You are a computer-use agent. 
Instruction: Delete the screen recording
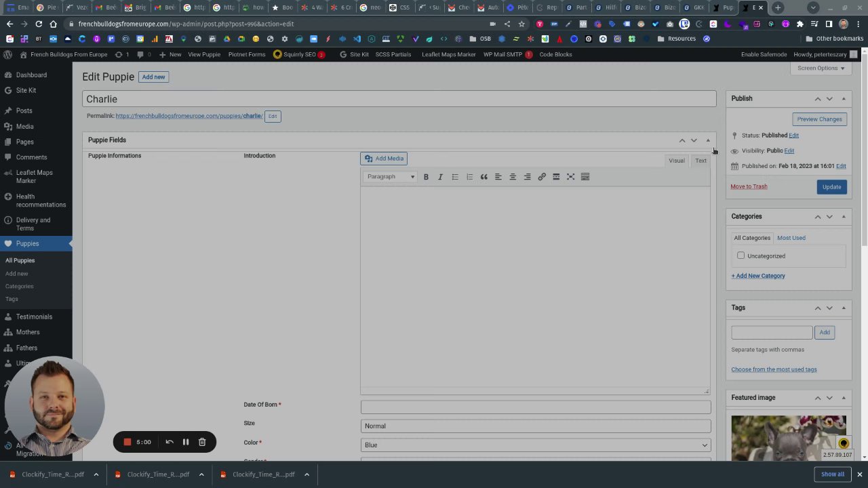(202, 442)
